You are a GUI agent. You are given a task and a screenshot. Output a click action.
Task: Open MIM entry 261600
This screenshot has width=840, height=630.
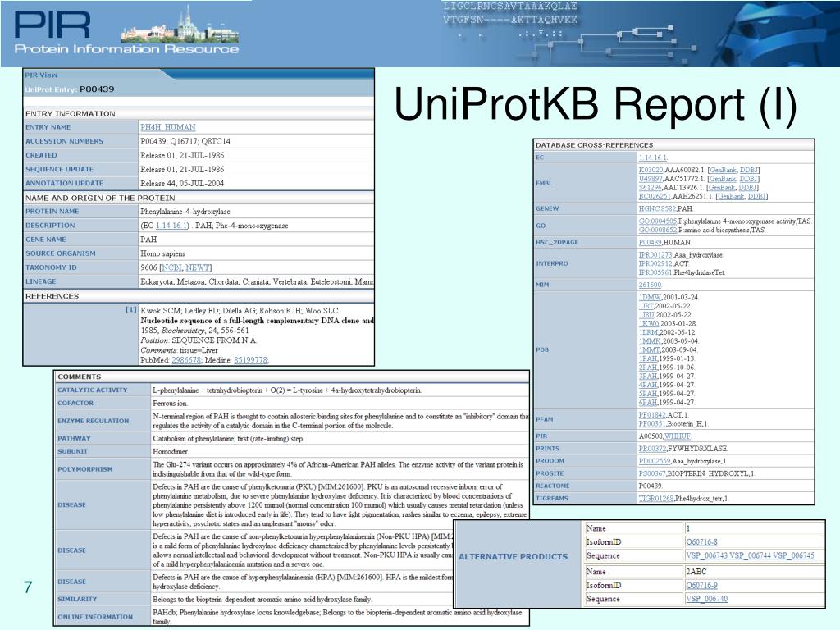point(650,285)
